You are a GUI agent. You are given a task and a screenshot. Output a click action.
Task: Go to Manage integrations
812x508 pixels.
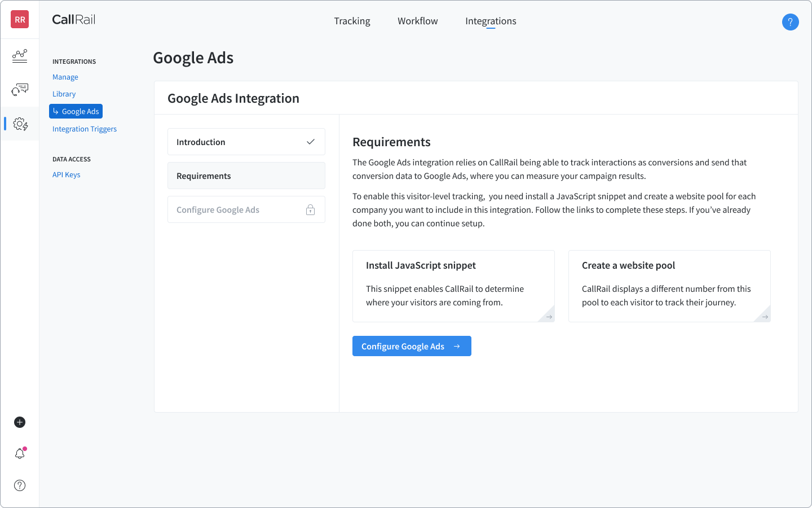(65, 77)
